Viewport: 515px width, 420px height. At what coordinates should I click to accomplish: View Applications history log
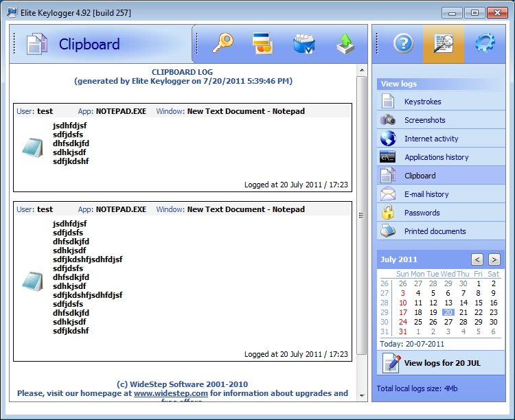(436, 157)
